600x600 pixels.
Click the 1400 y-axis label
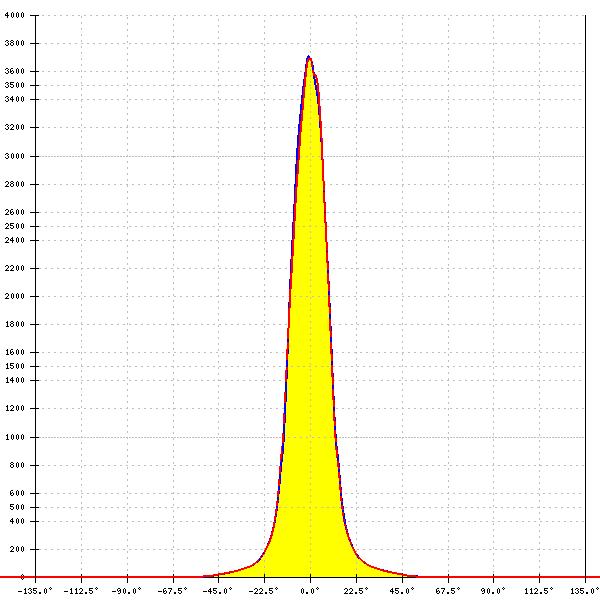click(15, 380)
